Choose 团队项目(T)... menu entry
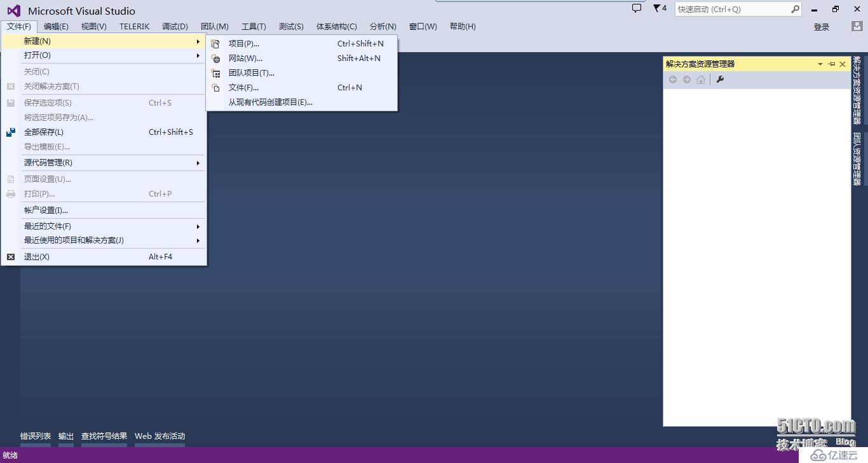868x463 pixels. pyautogui.click(x=302, y=73)
